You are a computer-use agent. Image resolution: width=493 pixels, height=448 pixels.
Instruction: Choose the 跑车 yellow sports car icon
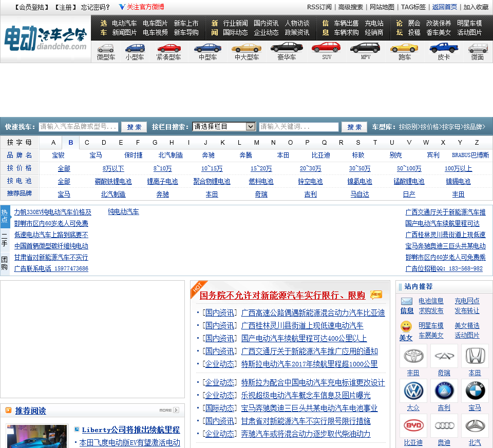click(404, 48)
